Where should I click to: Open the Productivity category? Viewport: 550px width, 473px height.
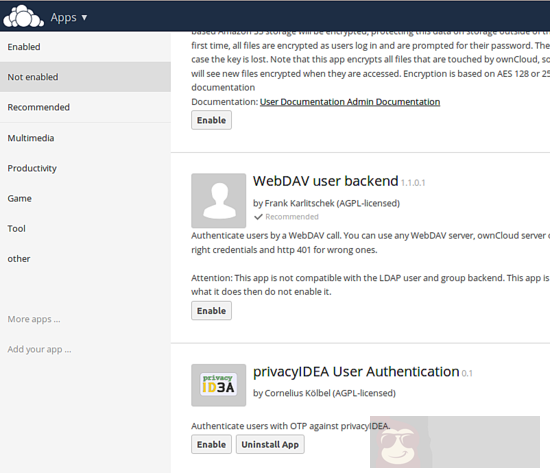pyautogui.click(x=85, y=168)
